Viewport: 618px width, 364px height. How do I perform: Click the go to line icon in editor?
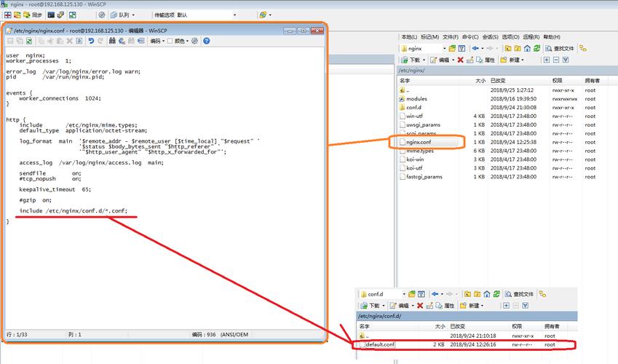click(141, 41)
